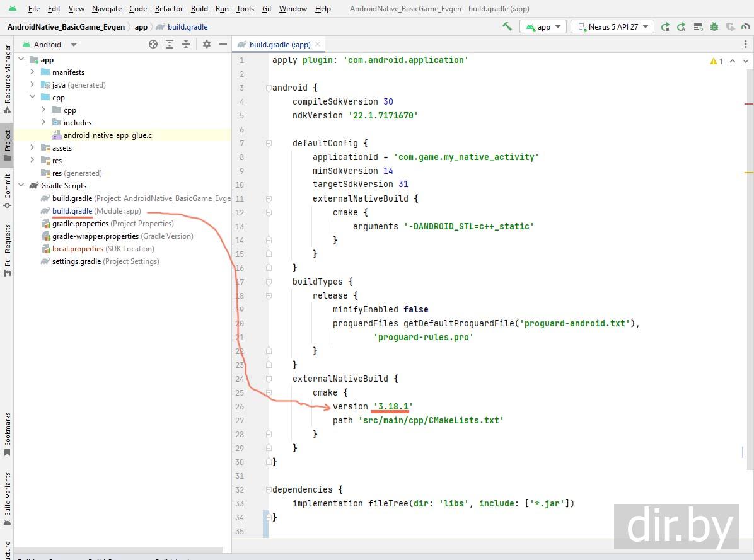Toggle the Build Variants side panel
754x560 pixels.
pyautogui.click(x=7, y=494)
